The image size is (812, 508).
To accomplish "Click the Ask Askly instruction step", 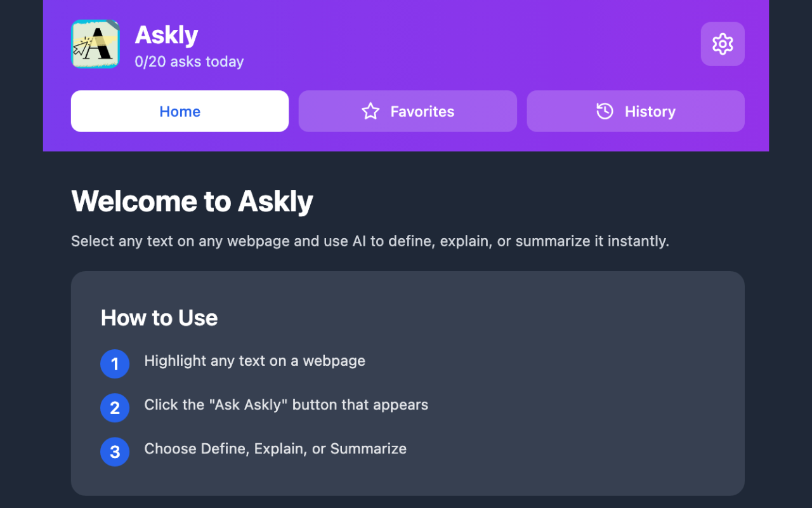I will click(x=286, y=404).
